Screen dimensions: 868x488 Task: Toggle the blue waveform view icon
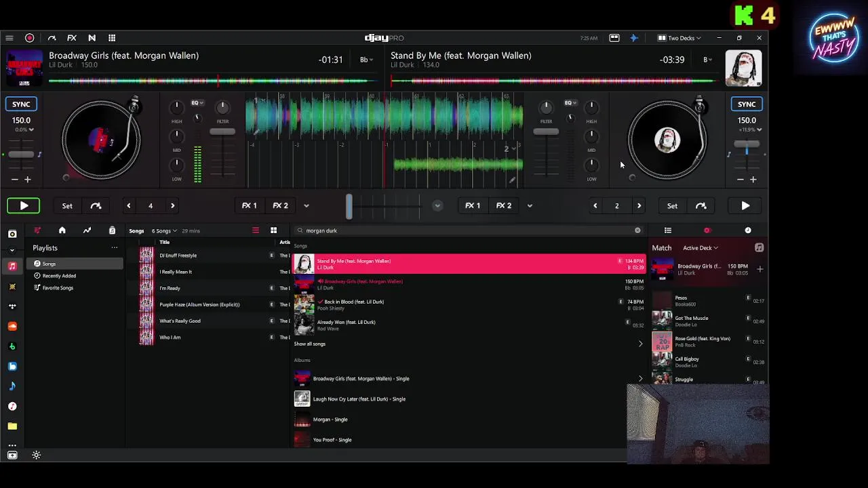coord(634,38)
